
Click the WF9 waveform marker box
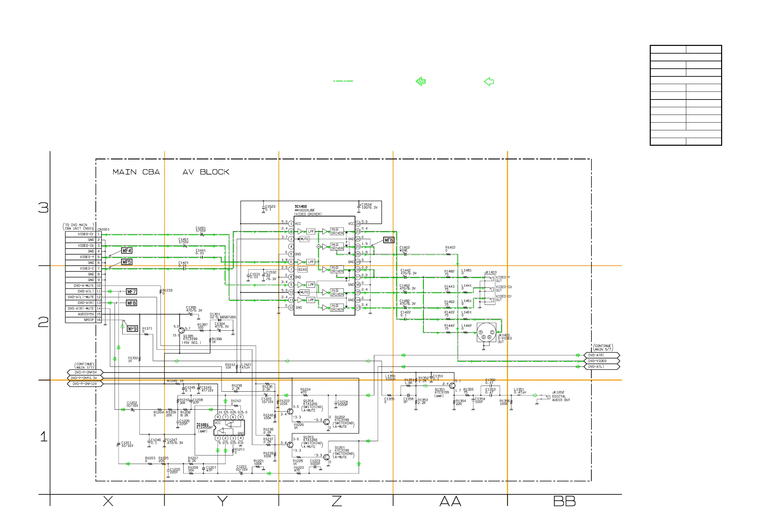[132, 329]
